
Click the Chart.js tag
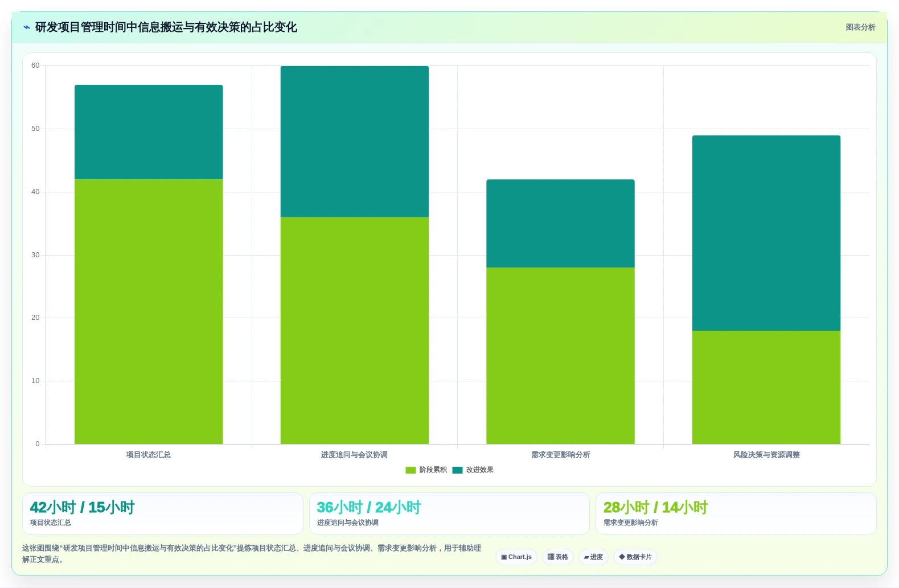(x=516, y=557)
